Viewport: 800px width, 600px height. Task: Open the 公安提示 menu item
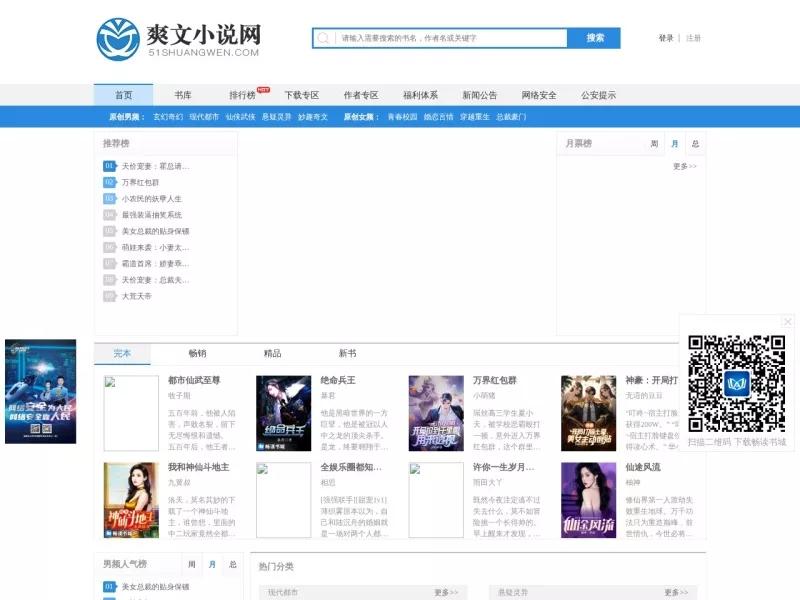(x=598, y=95)
